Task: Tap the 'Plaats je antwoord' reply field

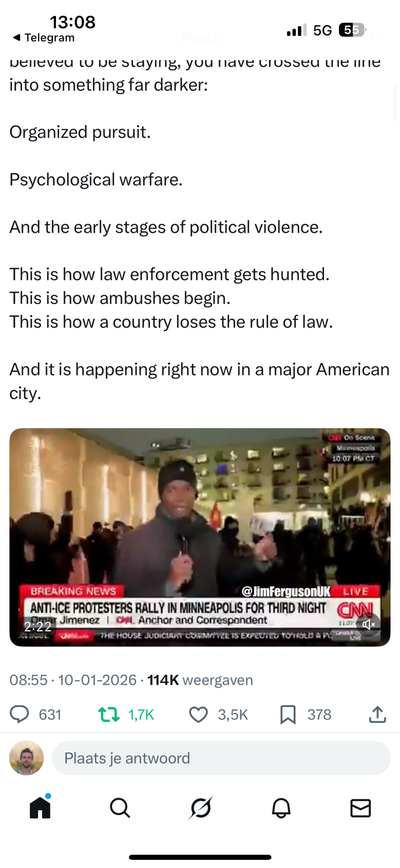Action: pos(221,758)
